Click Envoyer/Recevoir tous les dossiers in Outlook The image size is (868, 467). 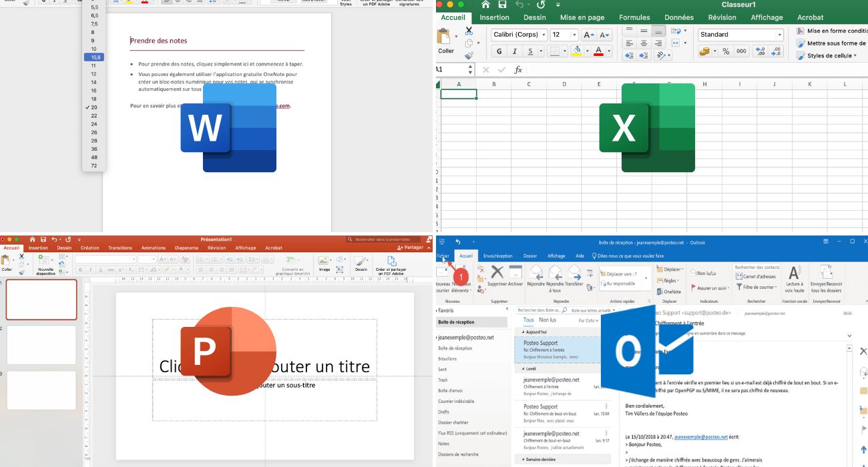(x=826, y=278)
